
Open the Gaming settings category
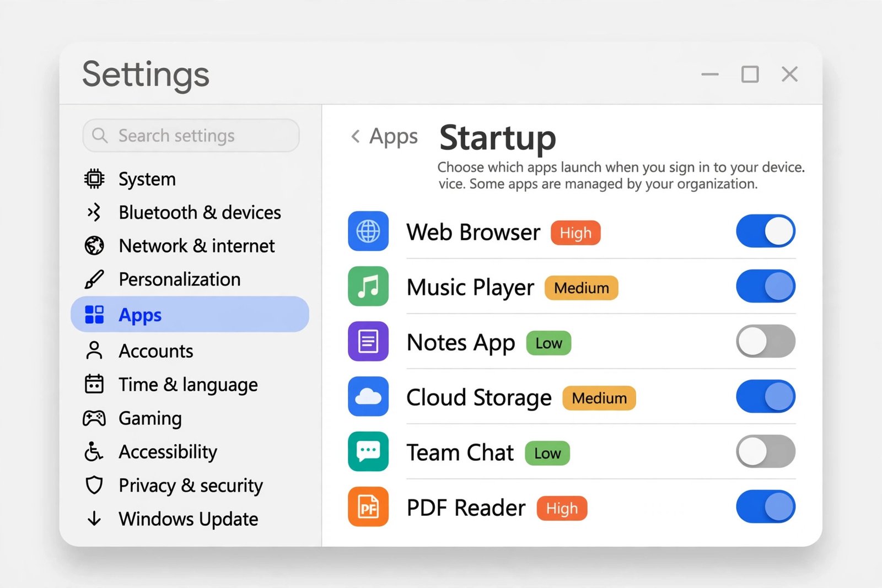(190, 418)
